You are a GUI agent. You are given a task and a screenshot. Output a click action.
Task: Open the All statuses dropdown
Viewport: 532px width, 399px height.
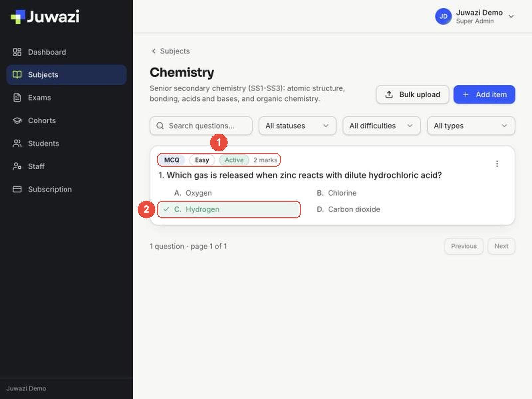click(x=298, y=126)
